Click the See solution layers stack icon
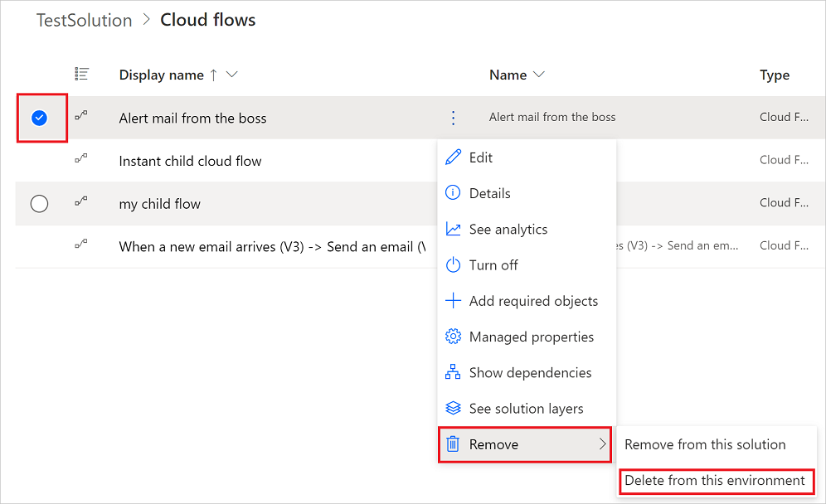Screen dimensions: 826x504 click(454, 408)
